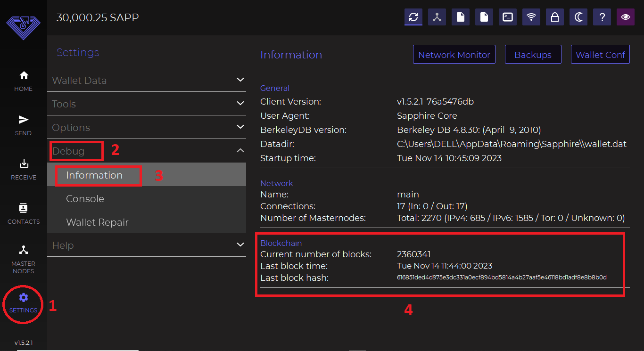Select Wallet Repair under Debug
Viewport: 644px width, 351px height.
point(97,222)
